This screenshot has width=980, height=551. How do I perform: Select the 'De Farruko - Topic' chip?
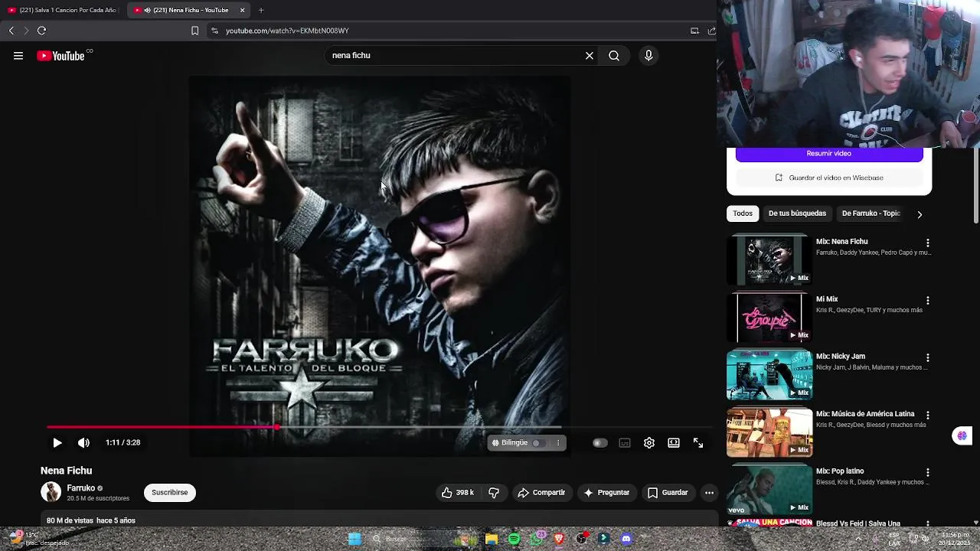[x=871, y=214]
